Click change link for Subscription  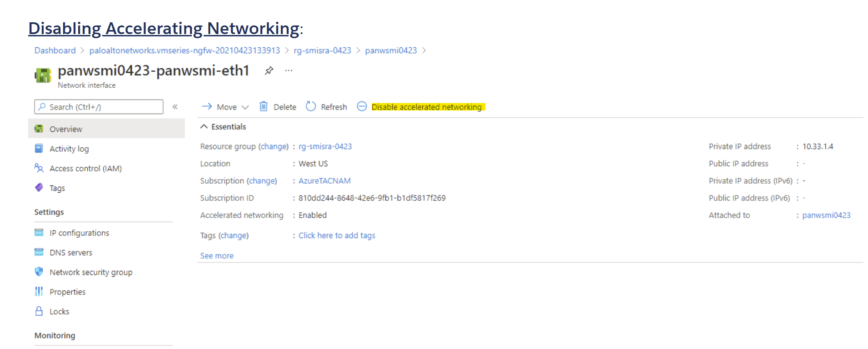[262, 181]
